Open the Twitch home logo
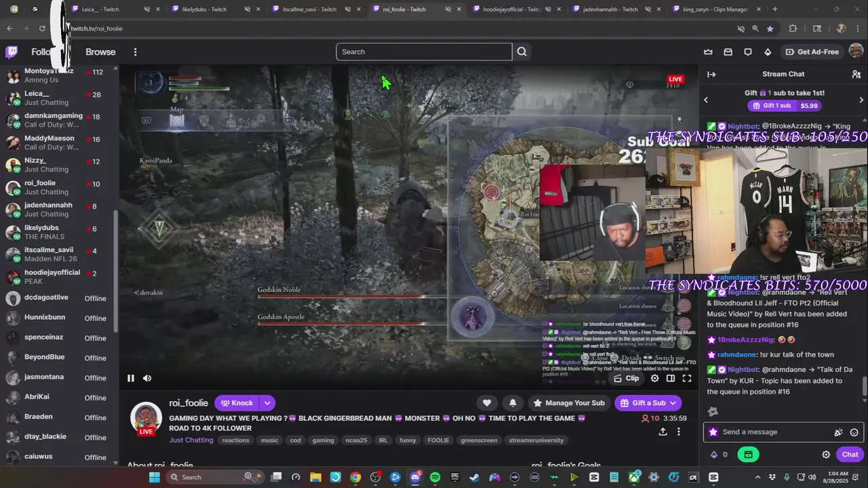The height and width of the screenshot is (488, 868). coord(12,52)
